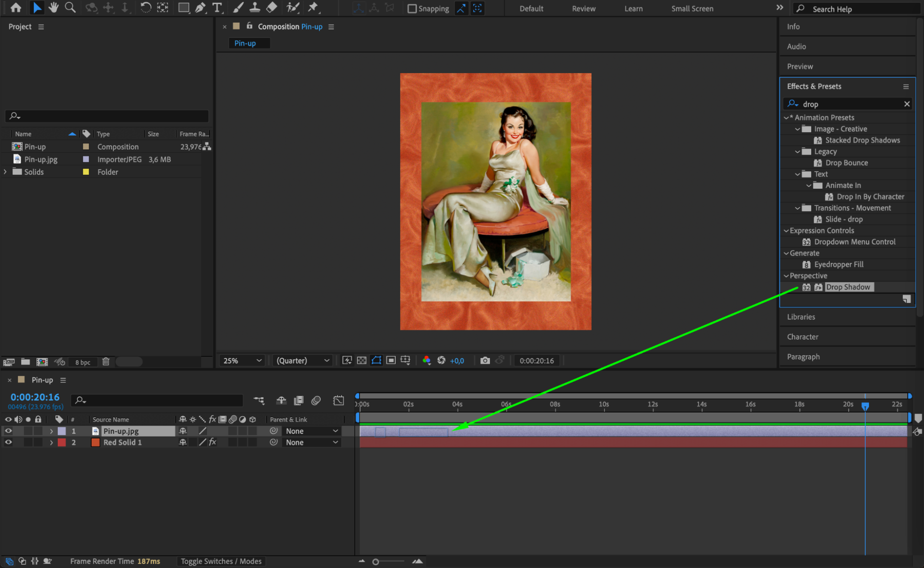The width and height of the screenshot is (924, 568).
Task: Click the delete trash icon in Project panel
Action: (106, 362)
